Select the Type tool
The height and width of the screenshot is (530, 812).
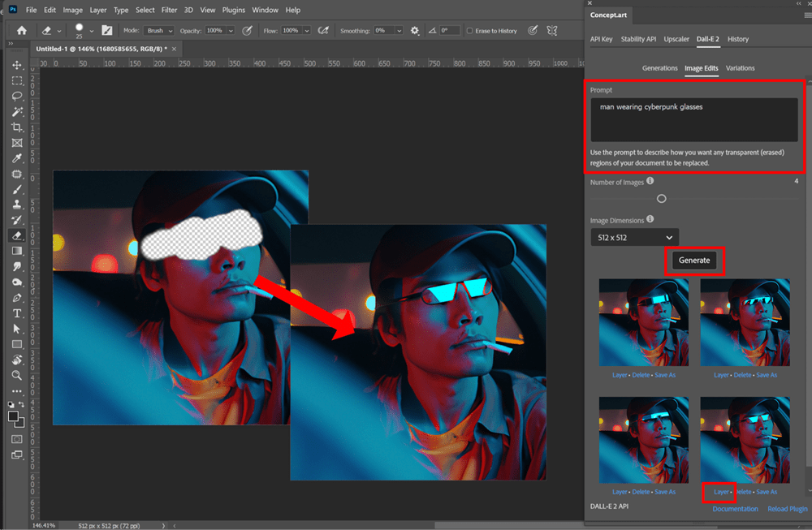point(17,313)
